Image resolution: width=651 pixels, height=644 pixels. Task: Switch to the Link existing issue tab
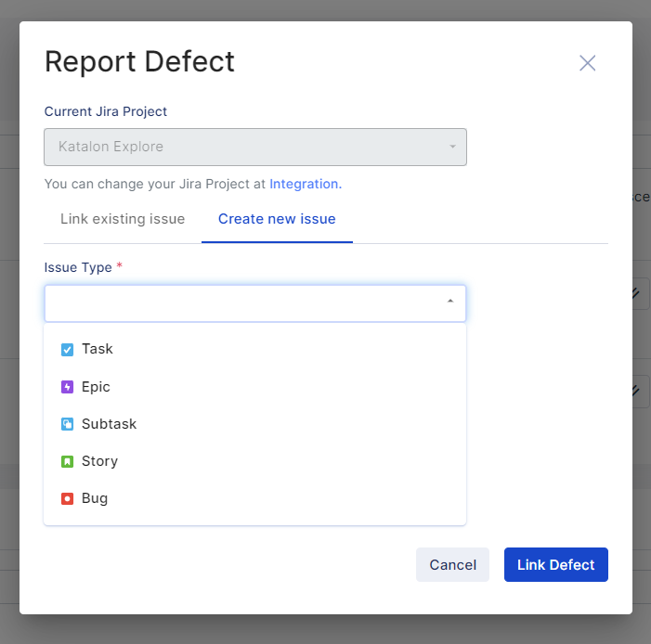coord(123,220)
